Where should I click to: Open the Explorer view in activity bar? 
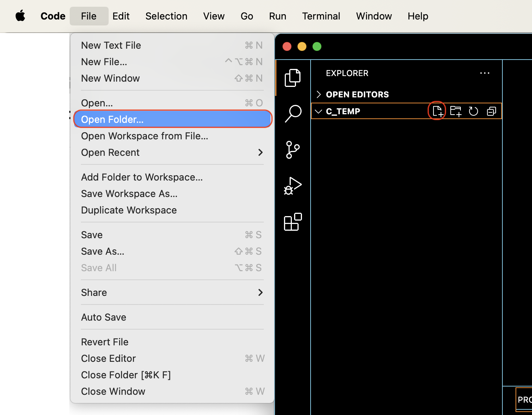coord(293,78)
